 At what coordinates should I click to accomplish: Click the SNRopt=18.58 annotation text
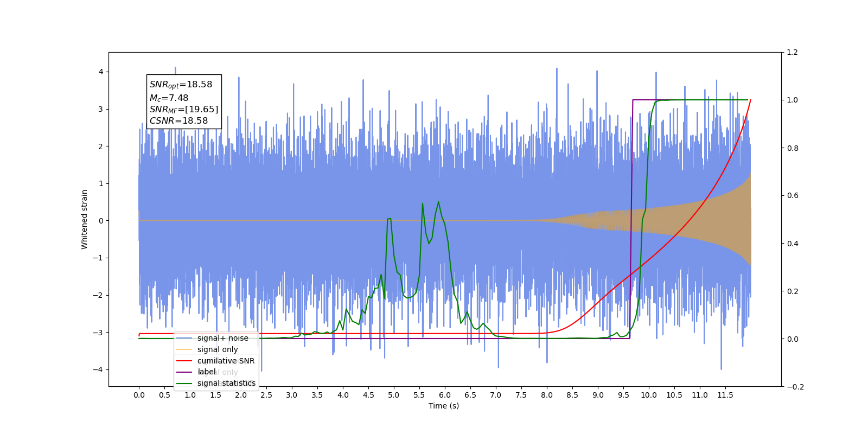pyautogui.click(x=181, y=85)
